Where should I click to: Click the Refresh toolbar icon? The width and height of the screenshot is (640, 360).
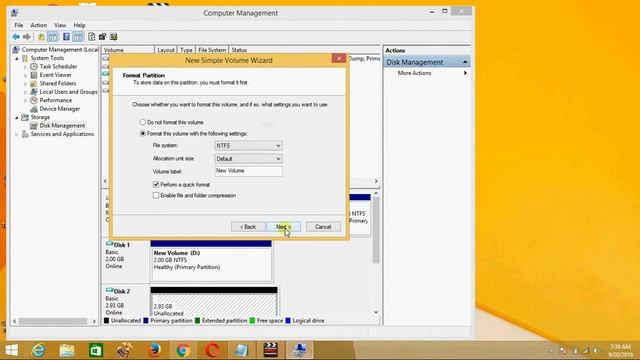coord(92,37)
